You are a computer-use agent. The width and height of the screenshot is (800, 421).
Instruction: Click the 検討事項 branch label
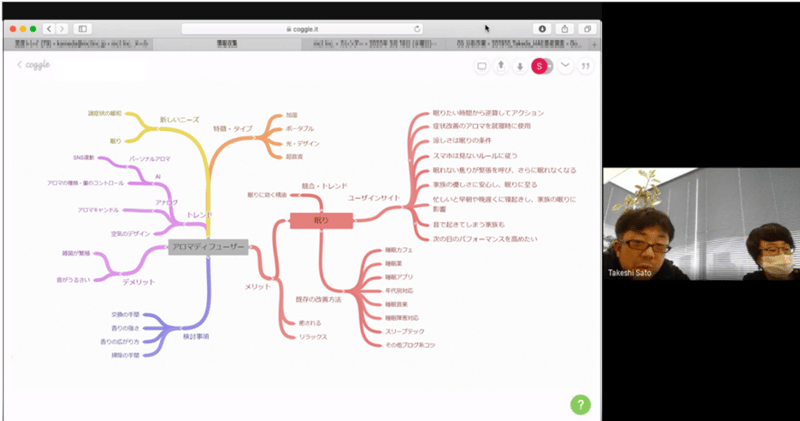pos(196,337)
